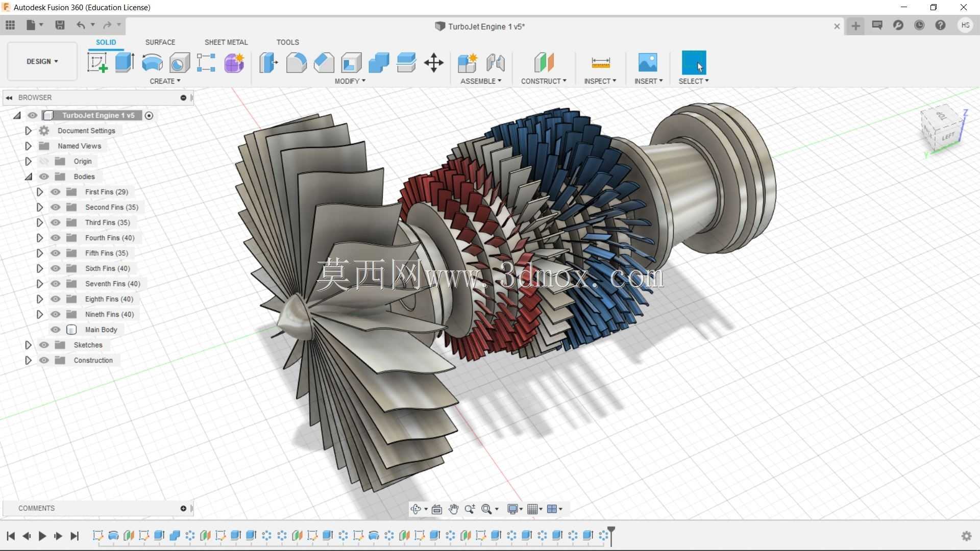
Task: Open the Job Status clock icon
Action: (x=919, y=26)
